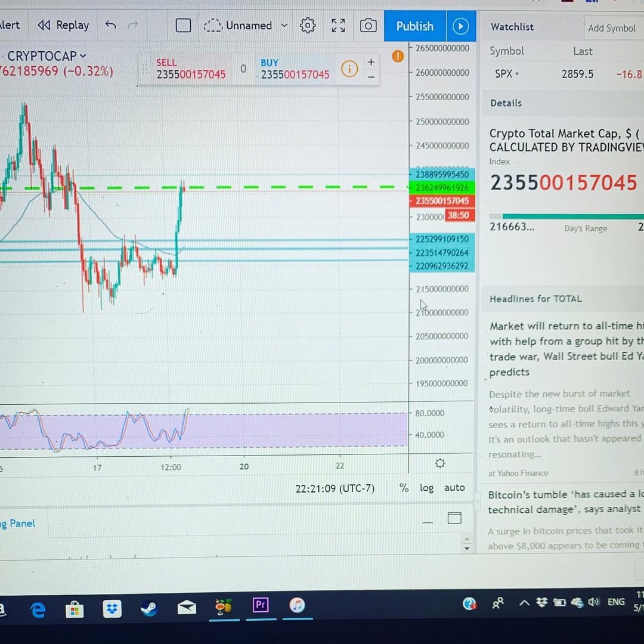Maximize the bottom trading panel
The height and width of the screenshot is (644, 644).
tap(454, 518)
